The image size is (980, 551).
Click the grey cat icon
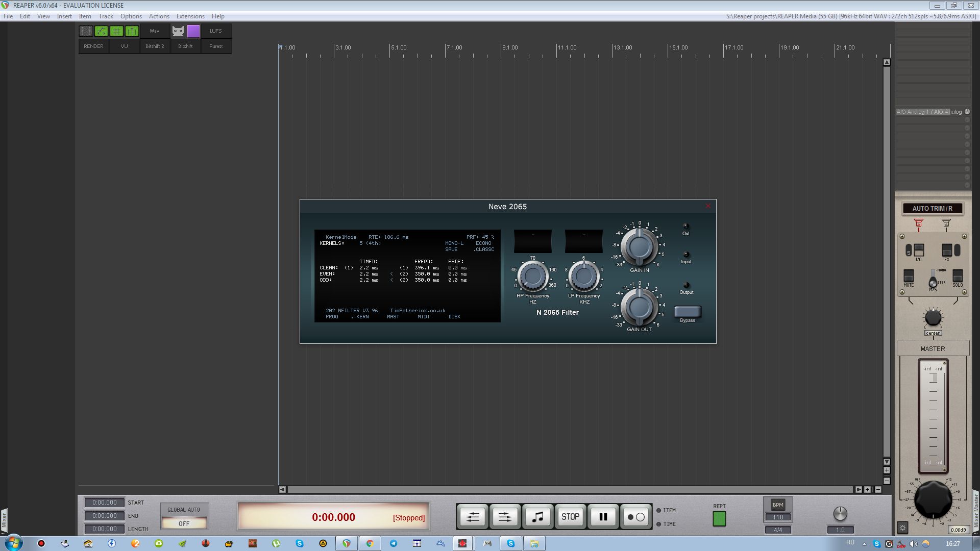[x=178, y=31]
